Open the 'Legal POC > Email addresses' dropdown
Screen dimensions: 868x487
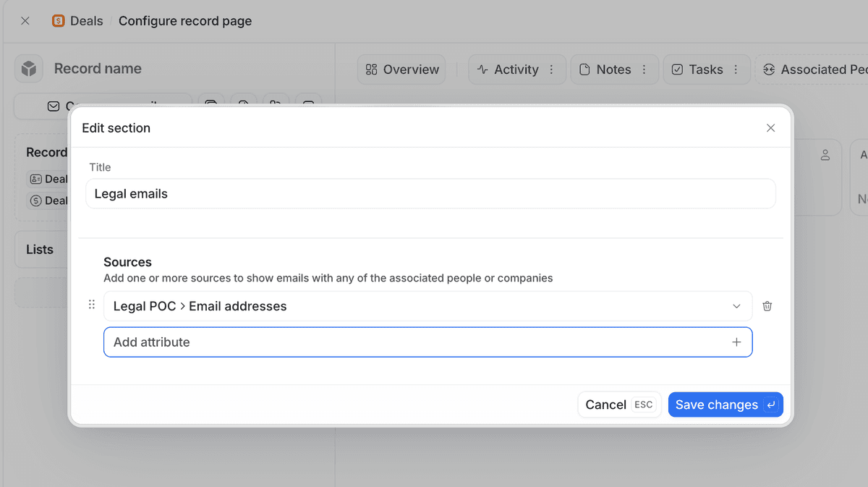point(427,306)
